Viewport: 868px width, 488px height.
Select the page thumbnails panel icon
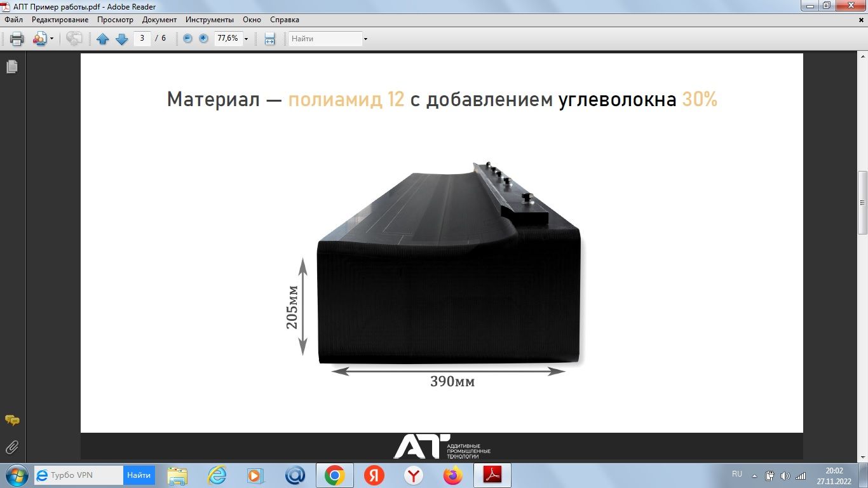pos(11,65)
